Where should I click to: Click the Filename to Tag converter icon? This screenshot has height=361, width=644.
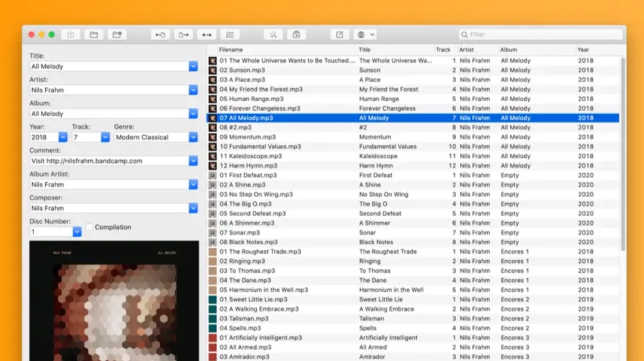(183, 35)
